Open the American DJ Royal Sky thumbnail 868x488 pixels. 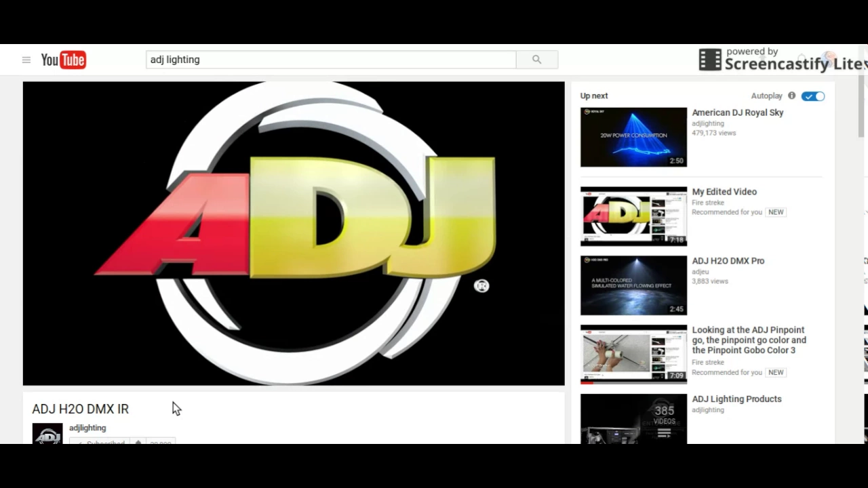(x=633, y=137)
